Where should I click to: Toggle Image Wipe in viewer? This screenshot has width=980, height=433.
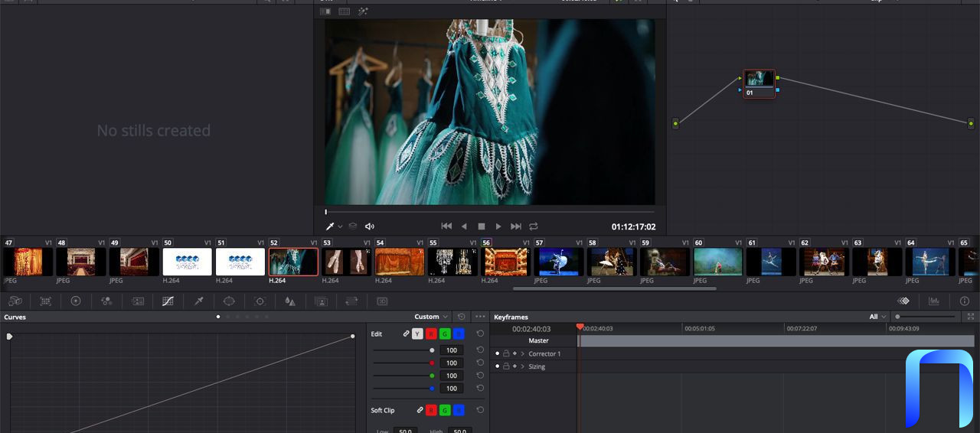point(325,11)
